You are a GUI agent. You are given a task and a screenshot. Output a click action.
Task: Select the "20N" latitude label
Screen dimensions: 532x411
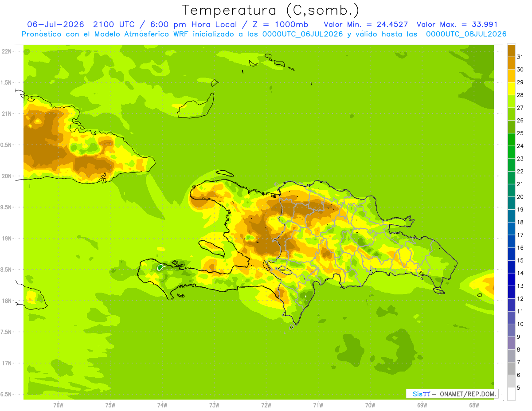[x=7, y=176]
